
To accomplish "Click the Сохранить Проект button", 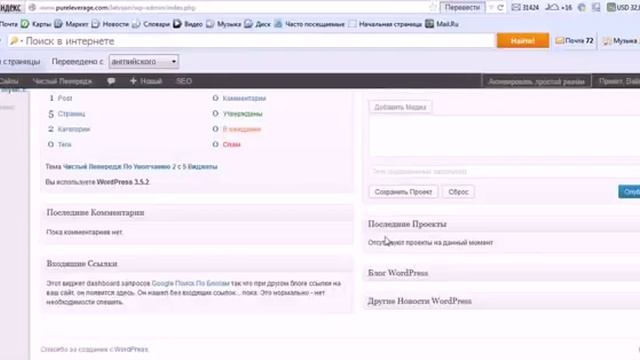I will tap(403, 192).
